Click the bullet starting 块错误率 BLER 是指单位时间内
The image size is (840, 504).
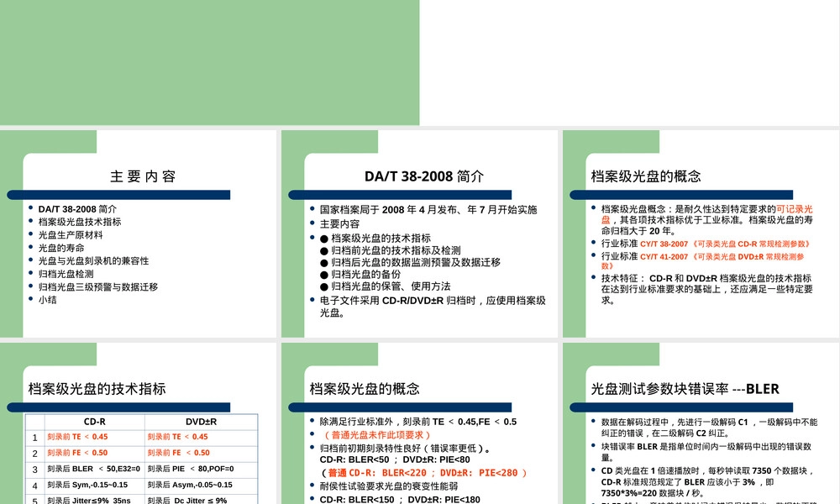pos(706,452)
